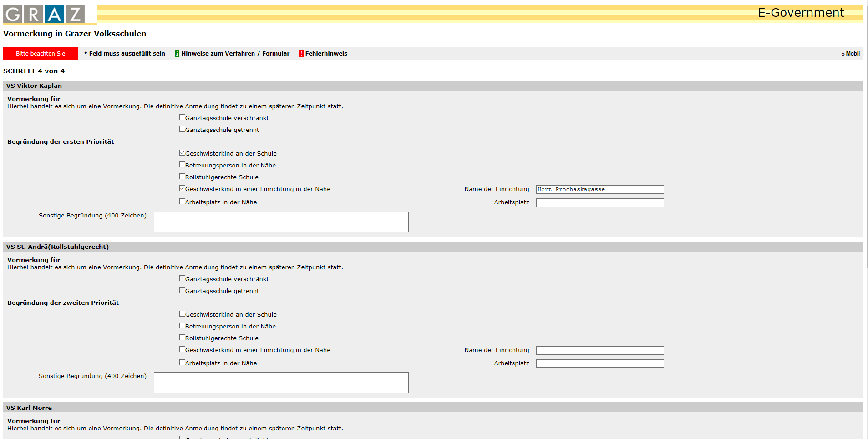Enable Betreuungsperson in der Nähe first priority
Screen dimensions: 868x439
click(x=182, y=165)
